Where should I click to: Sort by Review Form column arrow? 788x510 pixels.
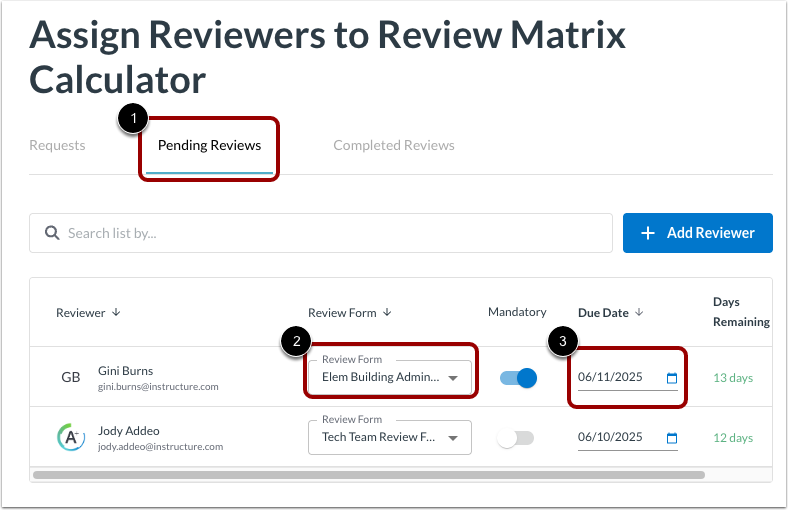(387, 313)
